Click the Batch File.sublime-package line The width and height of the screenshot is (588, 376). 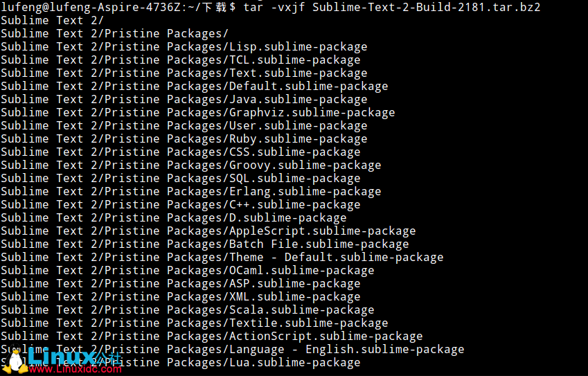tap(319, 244)
